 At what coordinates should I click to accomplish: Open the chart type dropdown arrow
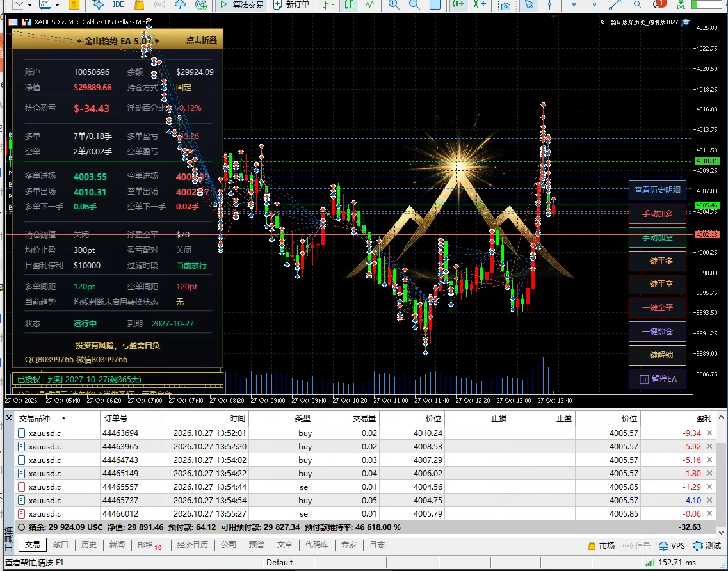(x=29, y=4)
